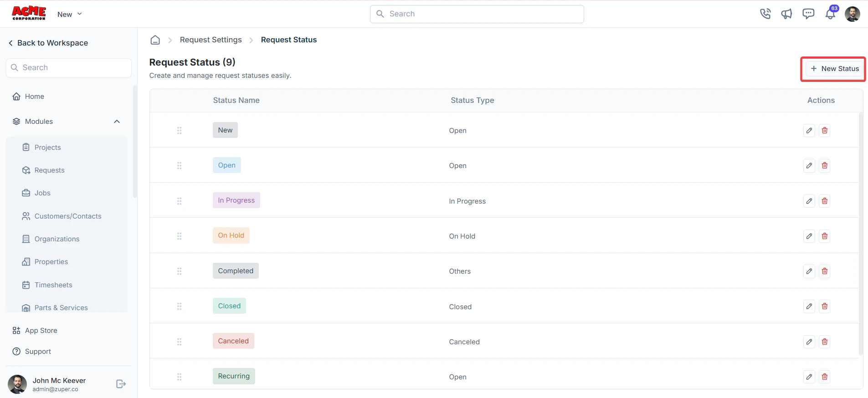
Task: Click the logout icon beside John Mc Keever
Action: 121,384
